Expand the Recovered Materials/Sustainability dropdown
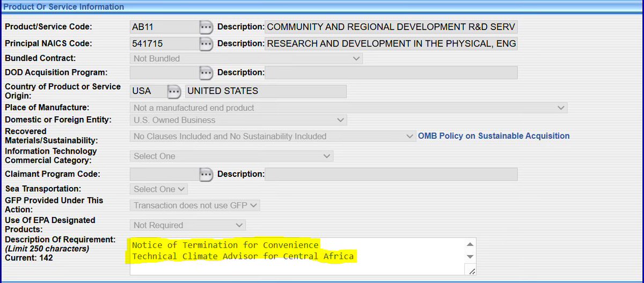Screen dimensions: 644x283 click(x=273, y=136)
